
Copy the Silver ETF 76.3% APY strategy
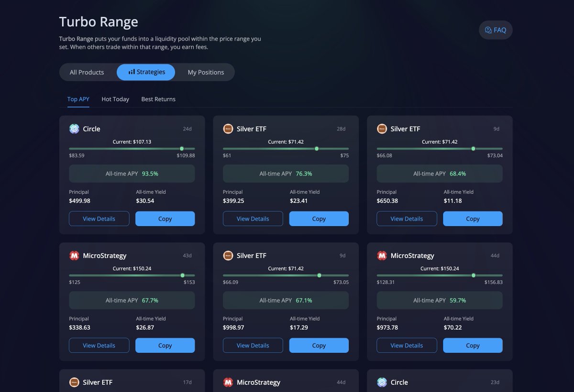319,218
